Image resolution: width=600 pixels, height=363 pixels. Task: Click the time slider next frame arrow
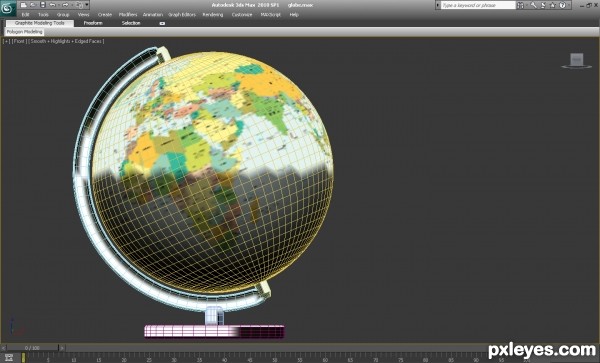pyautogui.click(x=62, y=348)
